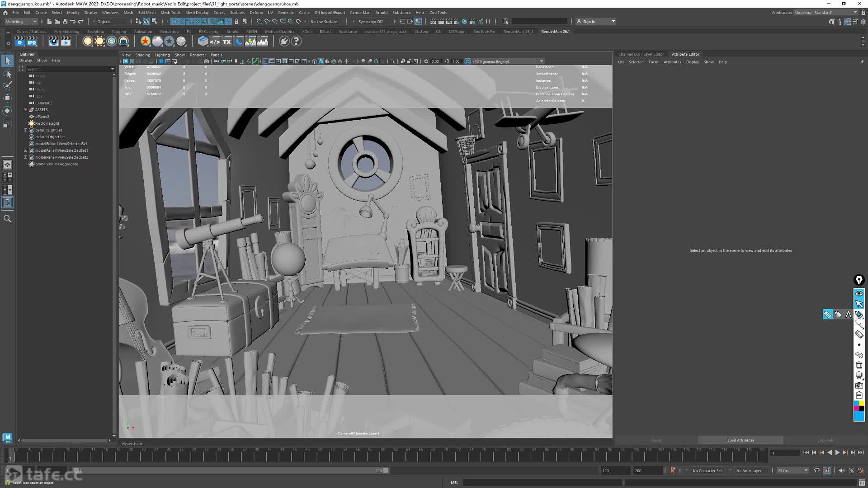Click the red star shelf icon
The image size is (868, 488).
tap(145, 42)
